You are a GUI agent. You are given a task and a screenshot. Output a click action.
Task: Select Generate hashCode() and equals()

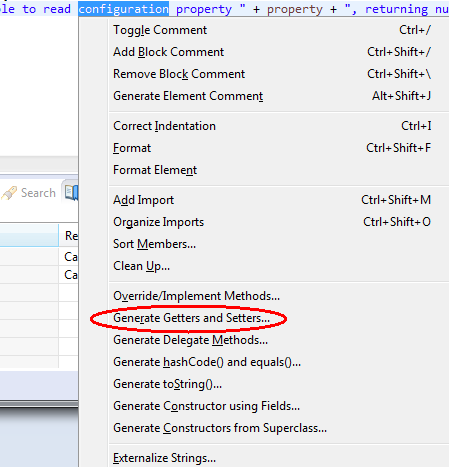(x=264, y=362)
